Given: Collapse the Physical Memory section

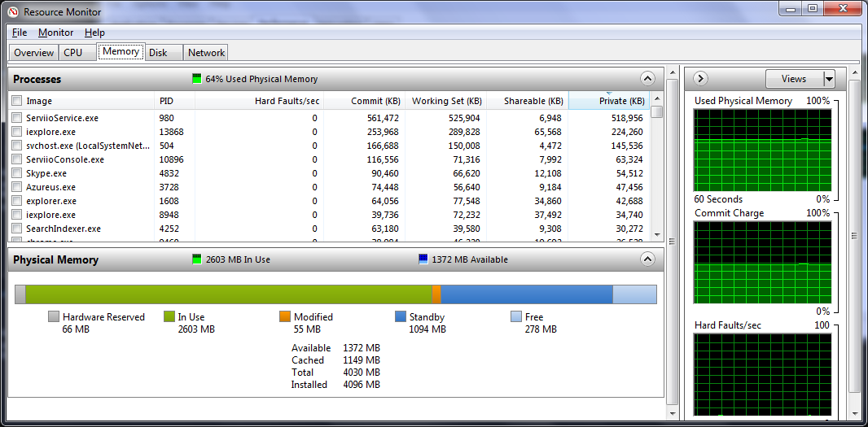Looking at the screenshot, I should point(647,259).
